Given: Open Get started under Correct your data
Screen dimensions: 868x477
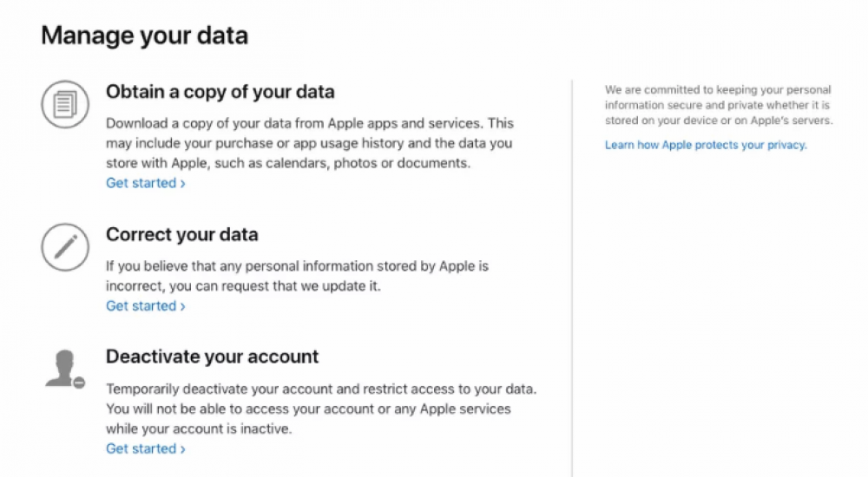Looking at the screenshot, I should [141, 306].
